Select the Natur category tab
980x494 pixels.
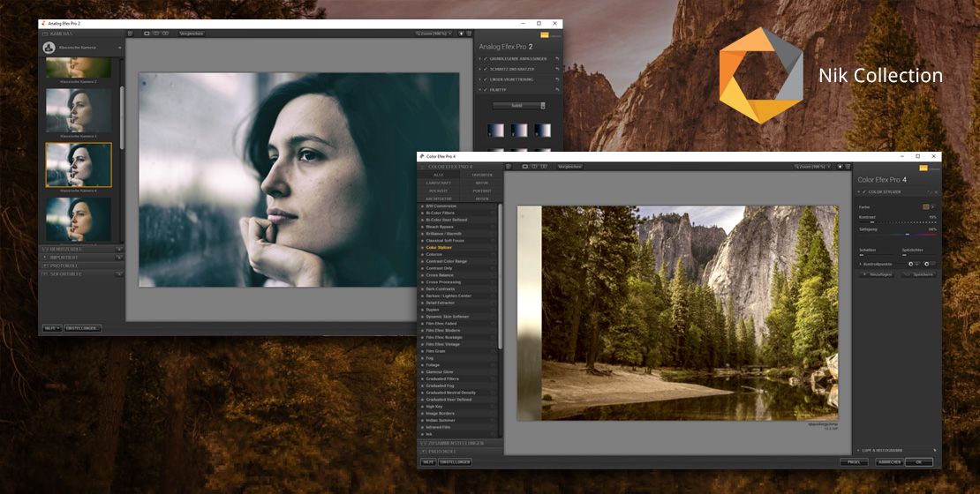482,183
